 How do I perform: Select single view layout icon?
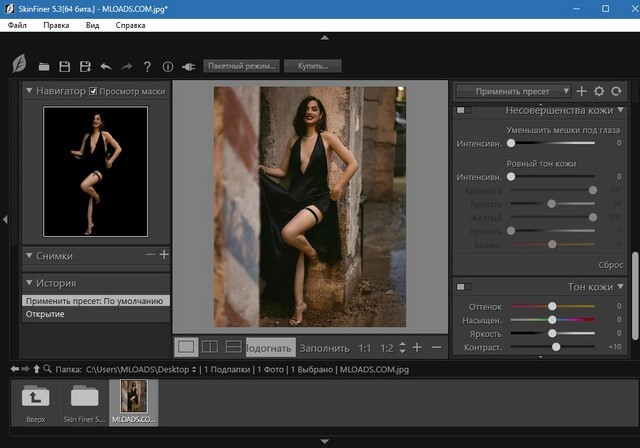pos(186,347)
